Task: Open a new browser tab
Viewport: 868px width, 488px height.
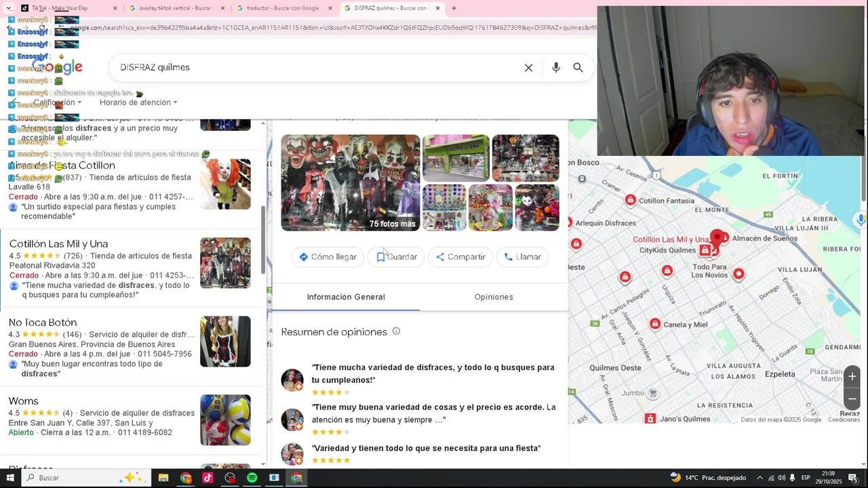Action: point(454,8)
